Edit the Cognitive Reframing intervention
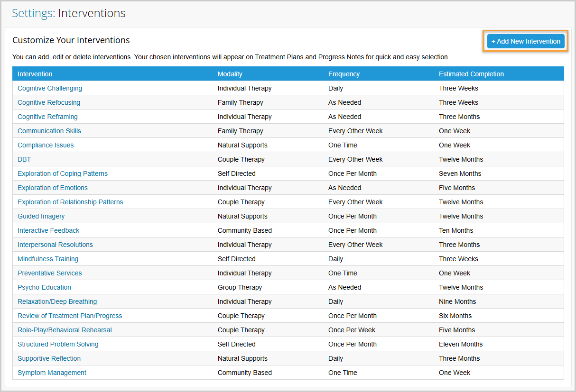Image resolution: width=576 pixels, height=392 pixels. coord(47,117)
